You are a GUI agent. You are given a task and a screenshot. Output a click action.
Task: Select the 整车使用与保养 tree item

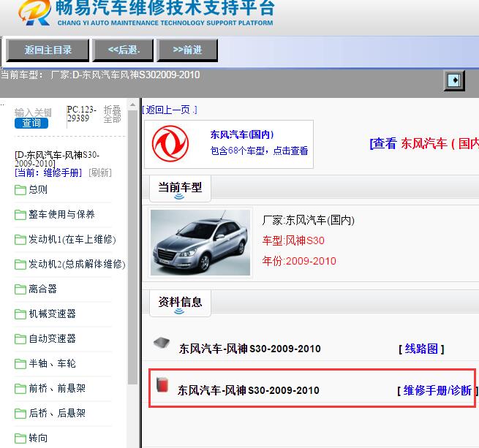61,214
